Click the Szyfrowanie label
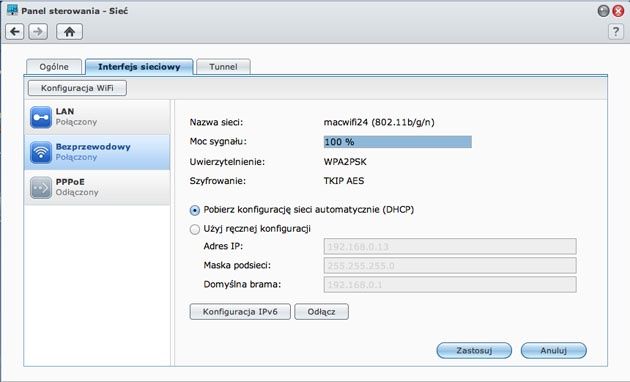630x382 pixels. pos(217,181)
